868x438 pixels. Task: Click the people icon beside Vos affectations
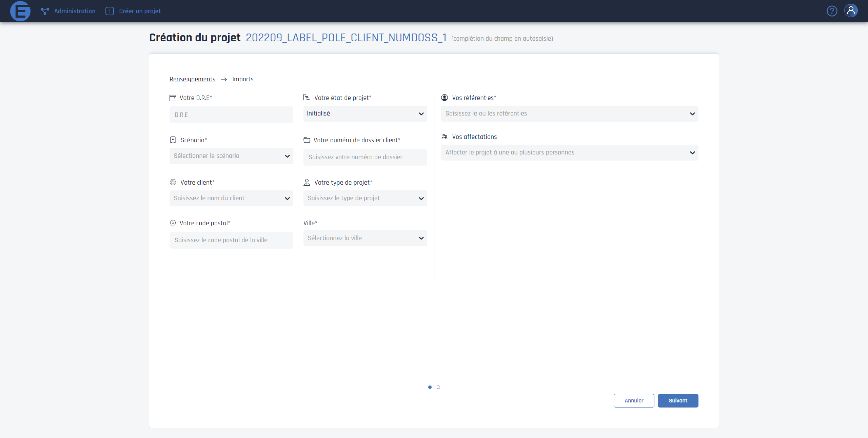445,137
